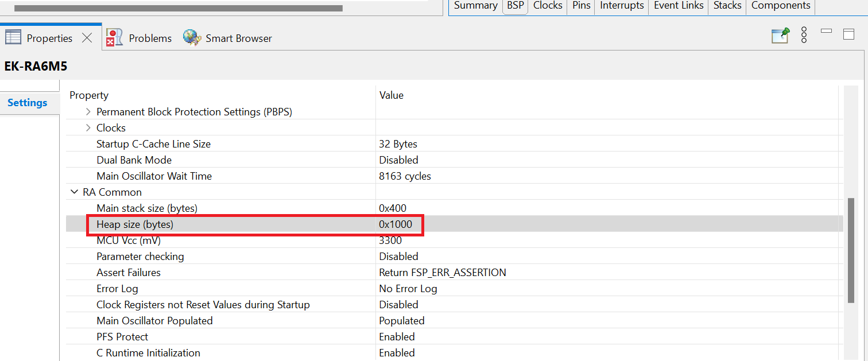Edit the 3300 Vcc value

click(x=390, y=240)
